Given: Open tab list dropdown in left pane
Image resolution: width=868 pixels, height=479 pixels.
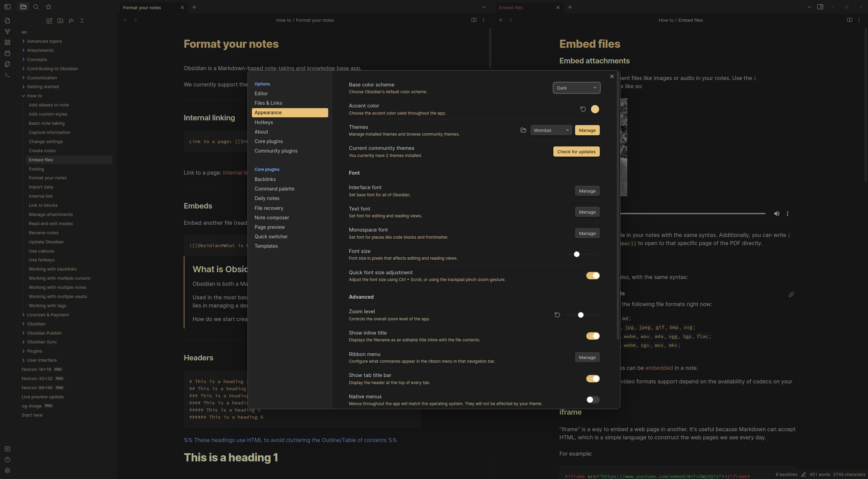Looking at the screenshot, I should tap(484, 7).
